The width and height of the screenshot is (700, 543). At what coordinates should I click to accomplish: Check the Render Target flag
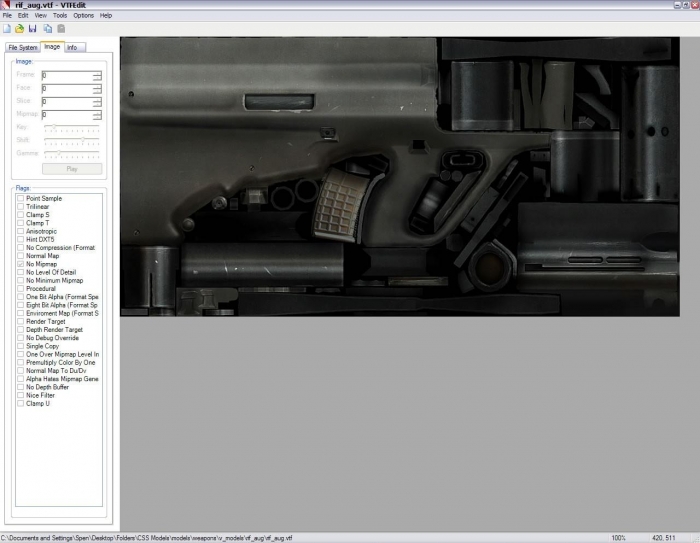(x=21, y=322)
